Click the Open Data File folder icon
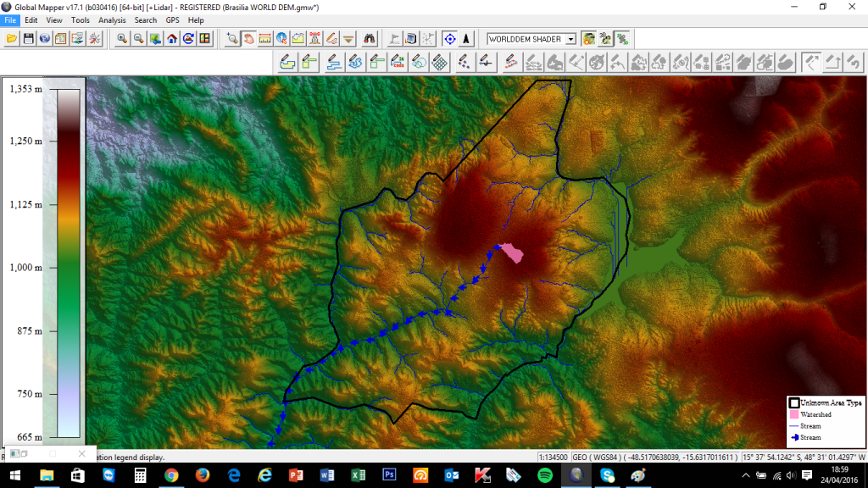Image resolution: width=868 pixels, height=488 pixels. [12, 38]
